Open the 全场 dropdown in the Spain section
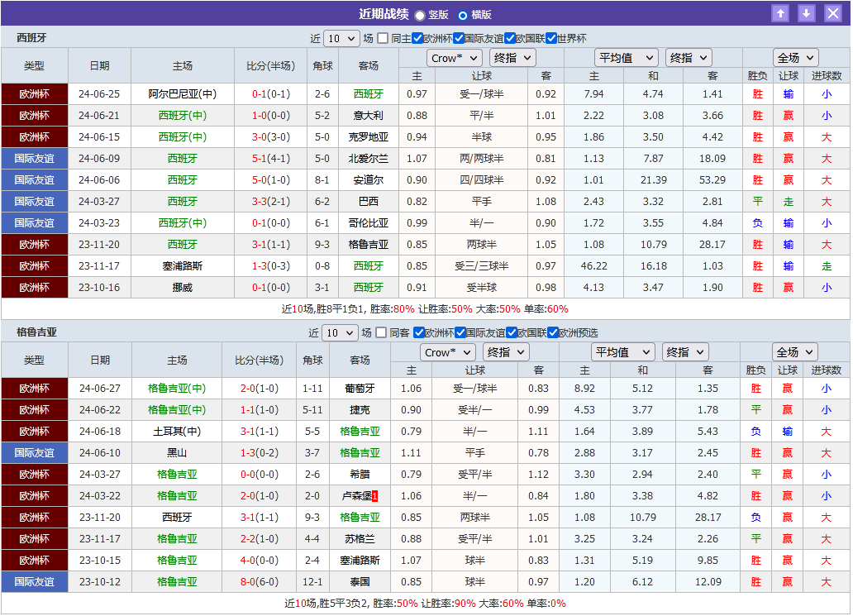Image resolution: width=853 pixels, height=616 pixels. point(794,57)
